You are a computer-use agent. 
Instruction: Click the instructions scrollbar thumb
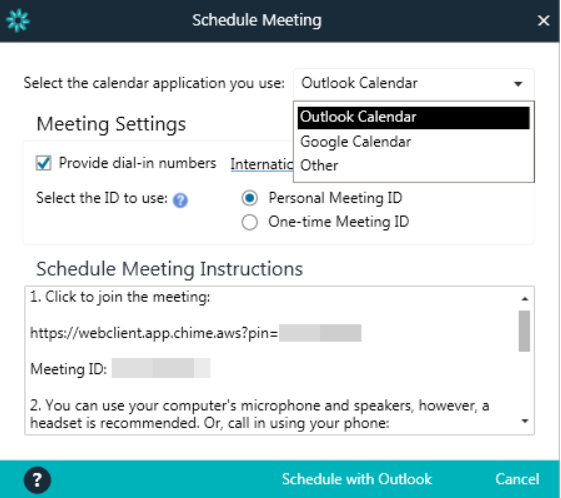pyautogui.click(x=524, y=331)
